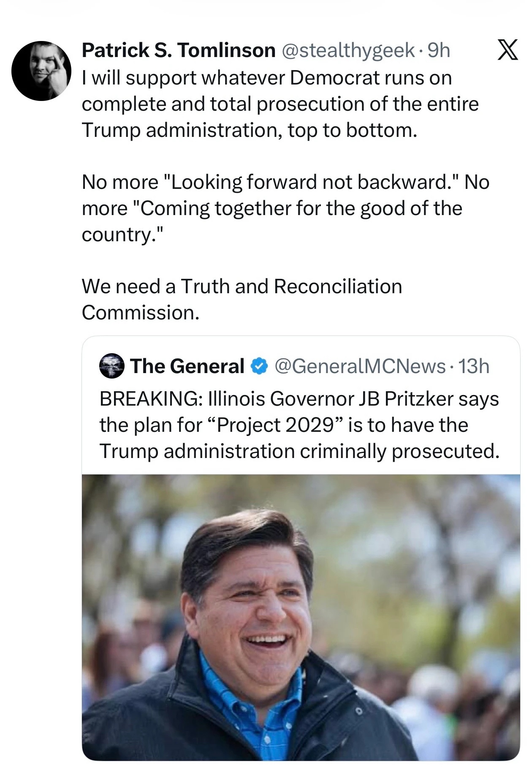Open The General display name
The width and height of the screenshot is (532, 777).
click(187, 366)
